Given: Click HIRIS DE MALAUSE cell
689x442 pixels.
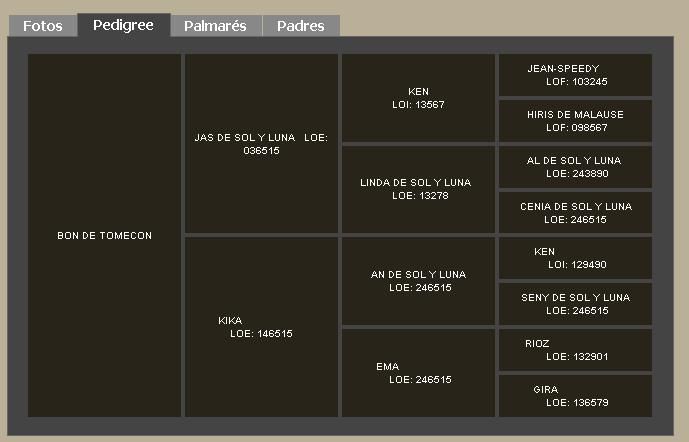Looking at the screenshot, I should coord(575,121).
